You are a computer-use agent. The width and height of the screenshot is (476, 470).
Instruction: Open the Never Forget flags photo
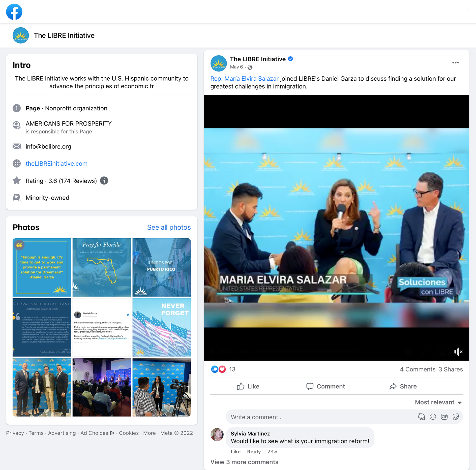162,327
